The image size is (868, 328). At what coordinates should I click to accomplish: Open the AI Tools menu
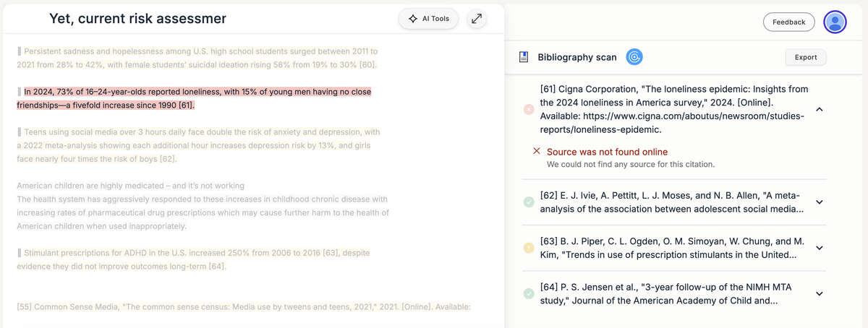pos(429,19)
